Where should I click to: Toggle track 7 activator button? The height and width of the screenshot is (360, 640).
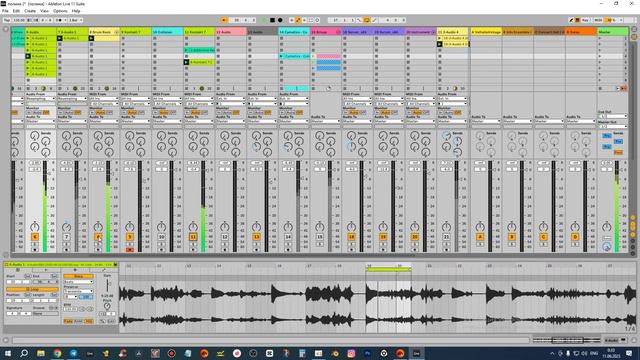[67, 237]
